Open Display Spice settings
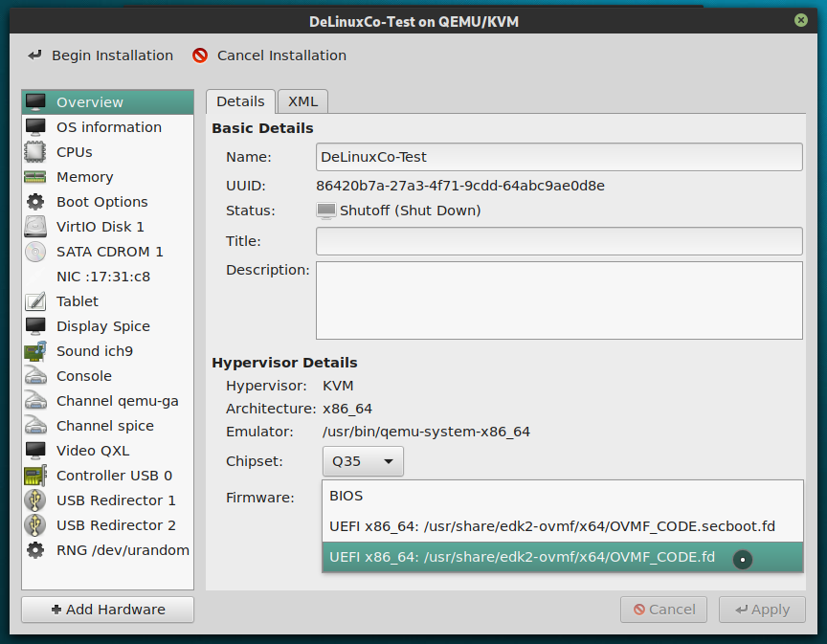The width and height of the screenshot is (827, 644). (x=102, y=325)
